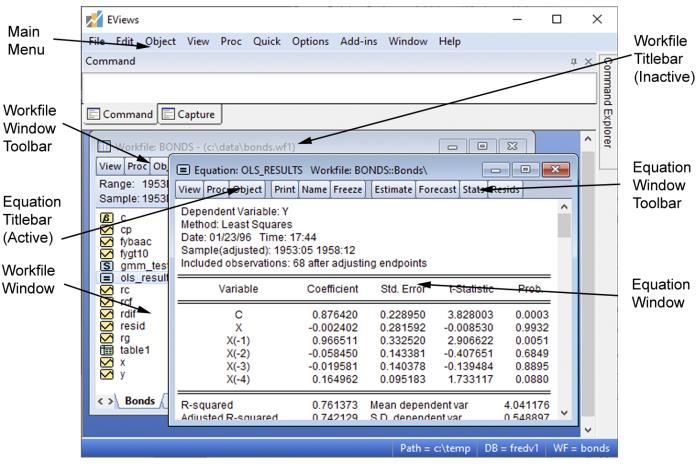Pin the Command pane with pushpin icon
The height and width of the screenshot is (470, 696).
tap(573, 61)
